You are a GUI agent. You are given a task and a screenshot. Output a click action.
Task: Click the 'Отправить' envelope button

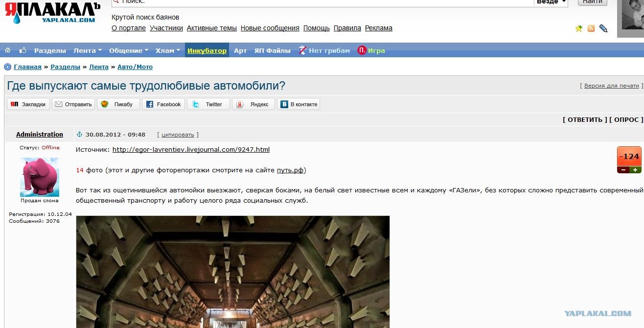pyautogui.click(x=73, y=104)
